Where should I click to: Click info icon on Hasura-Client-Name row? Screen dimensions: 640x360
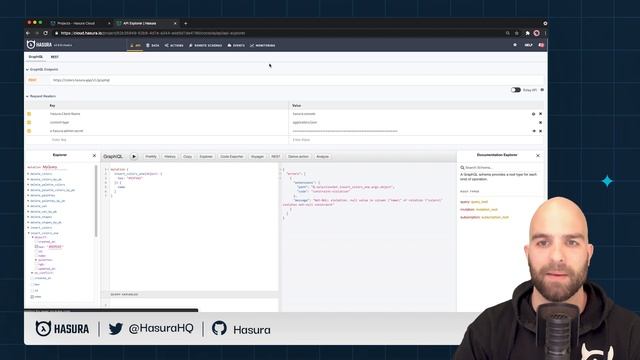[x=533, y=114]
